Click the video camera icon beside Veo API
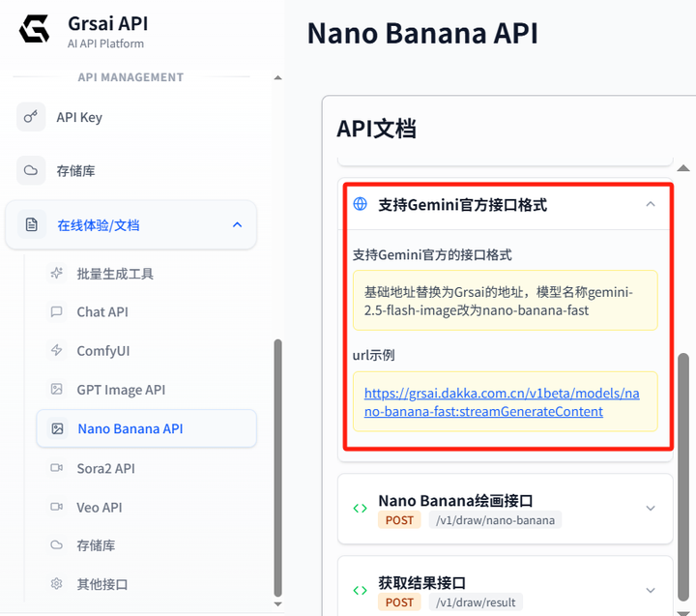 [56, 507]
